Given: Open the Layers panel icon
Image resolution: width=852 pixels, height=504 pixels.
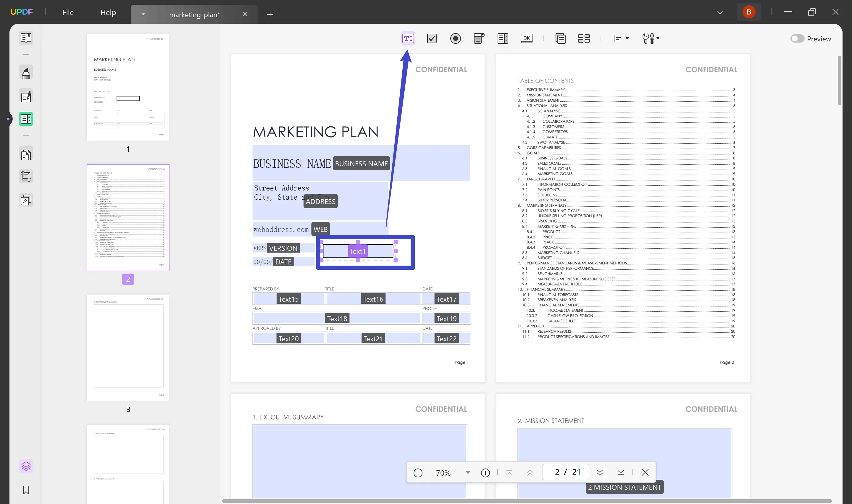Looking at the screenshot, I should click(x=26, y=466).
